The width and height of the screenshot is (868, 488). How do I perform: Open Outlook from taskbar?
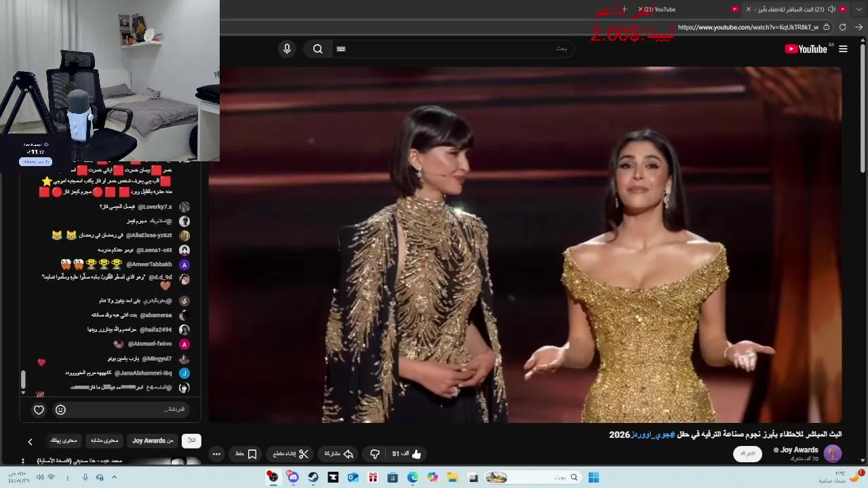pos(353,477)
